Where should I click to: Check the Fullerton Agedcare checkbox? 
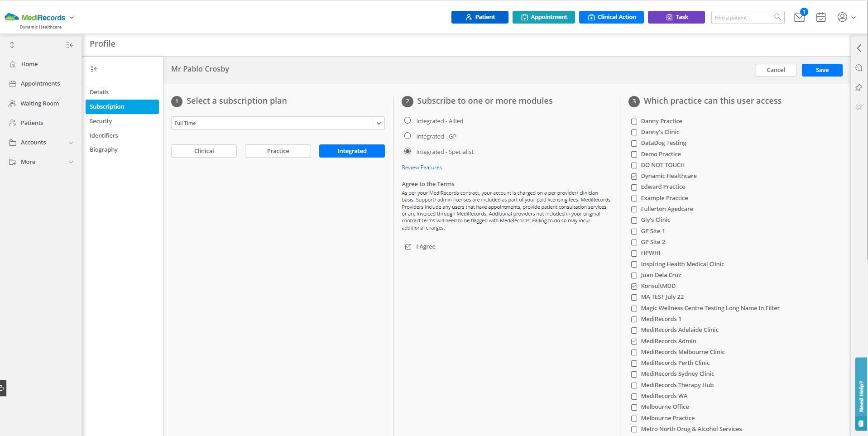pos(634,209)
